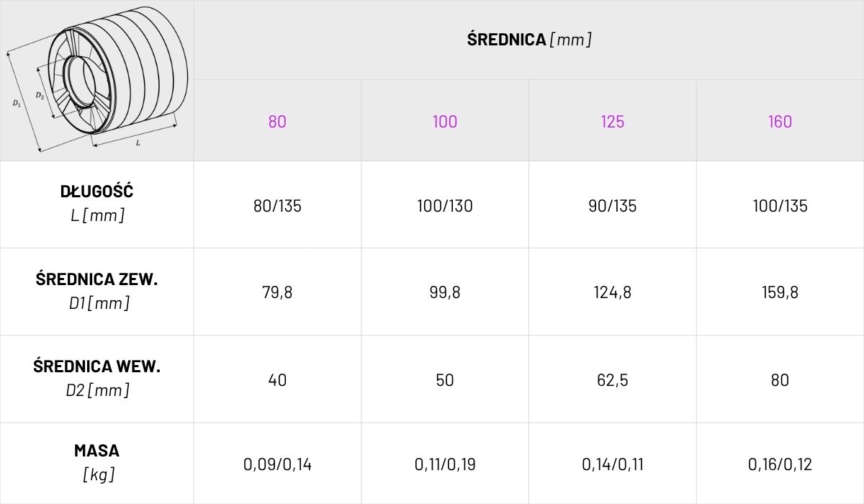This screenshot has width=864, height=504.
Task: Click the 90/135 length value
Action: click(x=613, y=206)
